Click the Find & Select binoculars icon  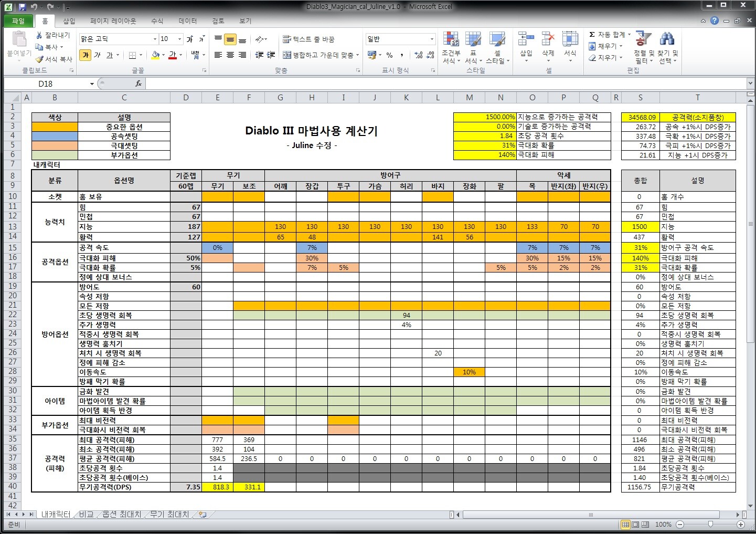[x=667, y=39]
